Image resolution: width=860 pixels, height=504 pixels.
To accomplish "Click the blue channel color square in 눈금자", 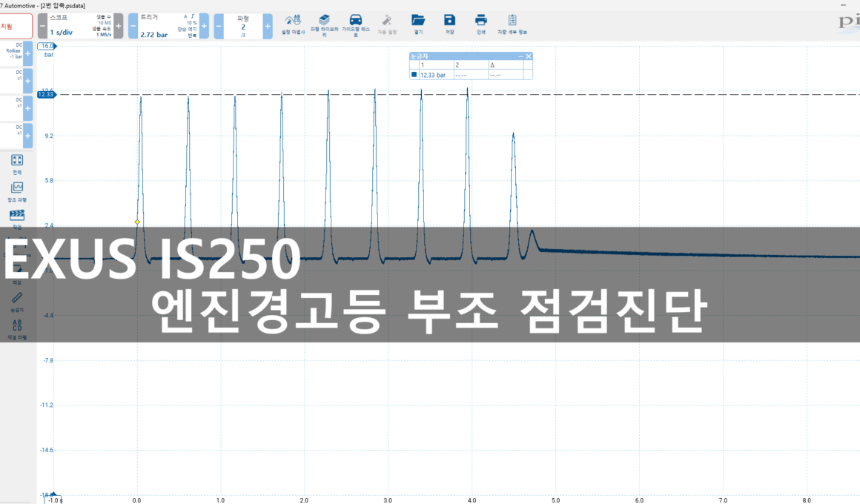I will click(414, 75).
